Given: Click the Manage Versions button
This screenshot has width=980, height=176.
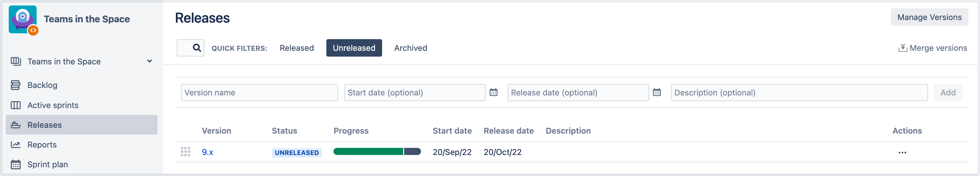Looking at the screenshot, I should coord(929,17).
